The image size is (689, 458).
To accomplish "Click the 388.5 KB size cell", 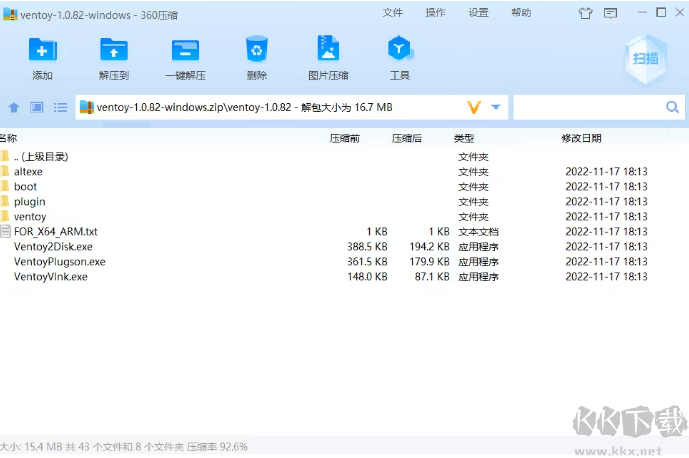I will pos(367,247).
